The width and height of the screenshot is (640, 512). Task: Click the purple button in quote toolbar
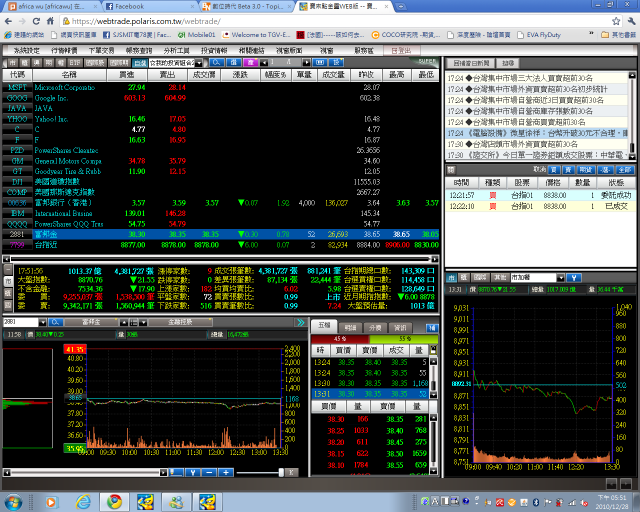pos(251,62)
